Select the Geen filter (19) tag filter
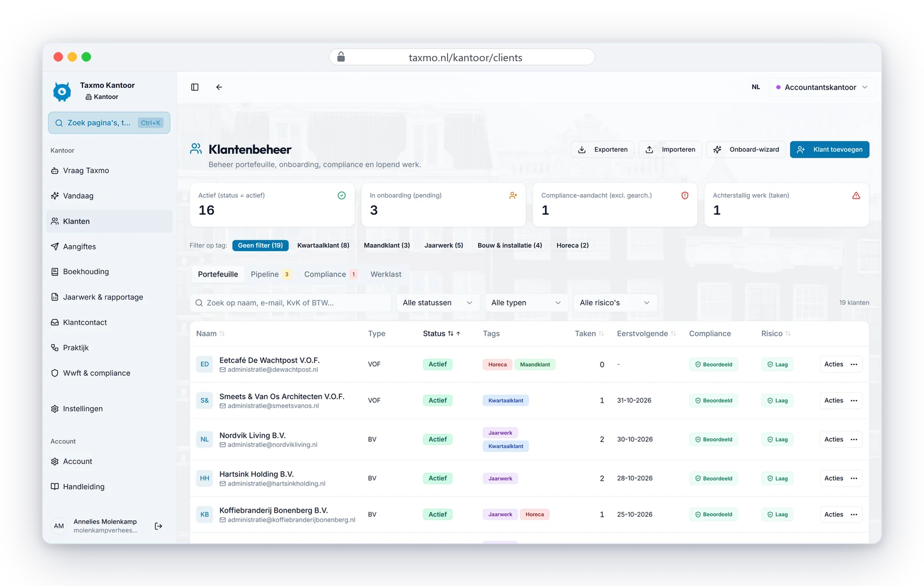The width and height of the screenshot is (924, 586). point(260,245)
